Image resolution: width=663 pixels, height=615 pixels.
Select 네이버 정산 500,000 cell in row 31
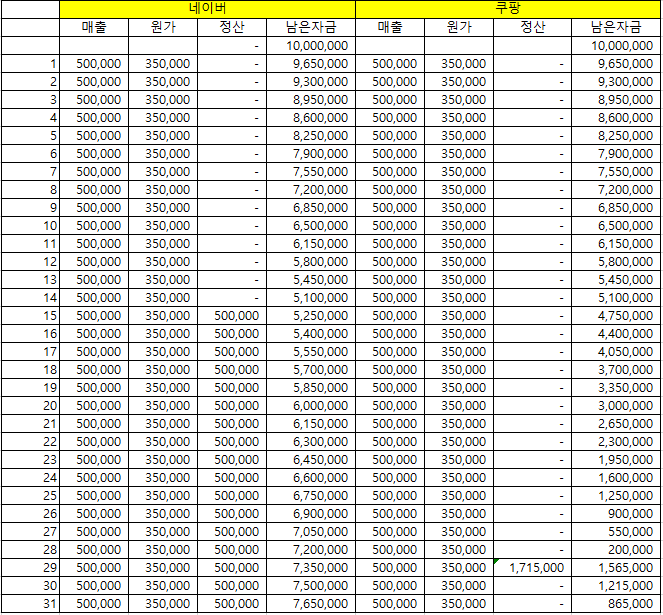[x=232, y=604]
